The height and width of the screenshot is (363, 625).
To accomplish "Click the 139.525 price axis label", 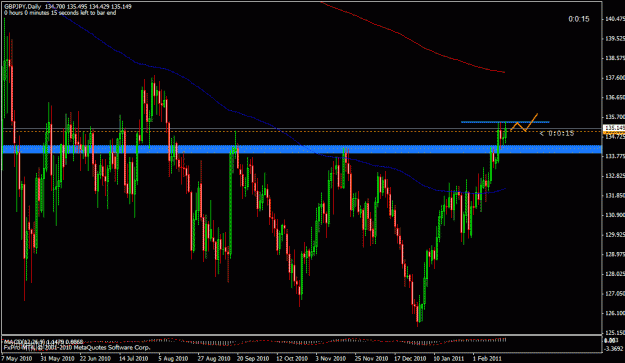I will click(x=615, y=39).
